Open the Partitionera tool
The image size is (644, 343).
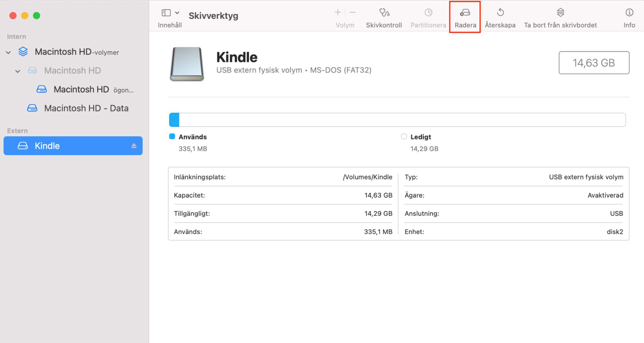tap(428, 18)
